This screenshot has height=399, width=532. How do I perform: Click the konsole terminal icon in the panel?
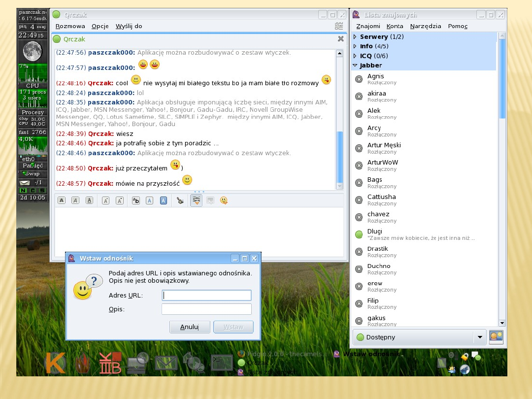pyautogui.click(x=221, y=363)
